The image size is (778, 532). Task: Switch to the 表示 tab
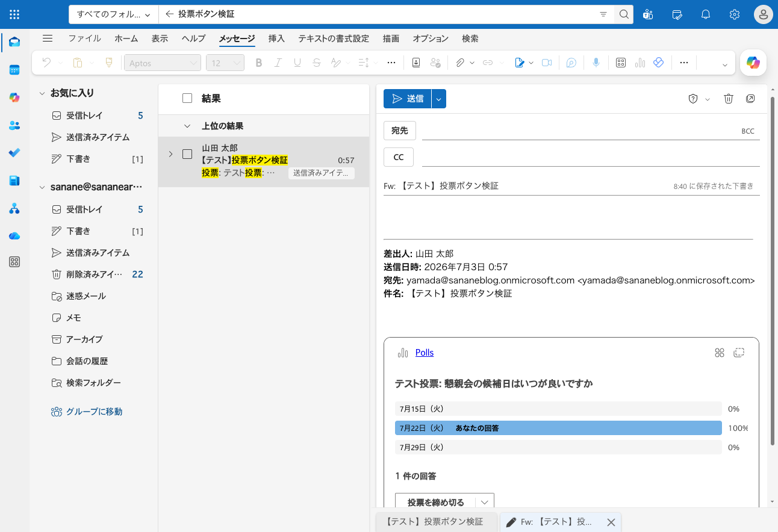click(x=160, y=39)
